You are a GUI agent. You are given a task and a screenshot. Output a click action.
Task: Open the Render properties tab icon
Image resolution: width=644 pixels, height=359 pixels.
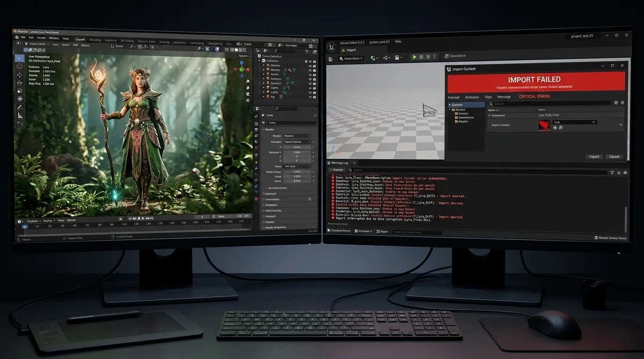pos(256,123)
